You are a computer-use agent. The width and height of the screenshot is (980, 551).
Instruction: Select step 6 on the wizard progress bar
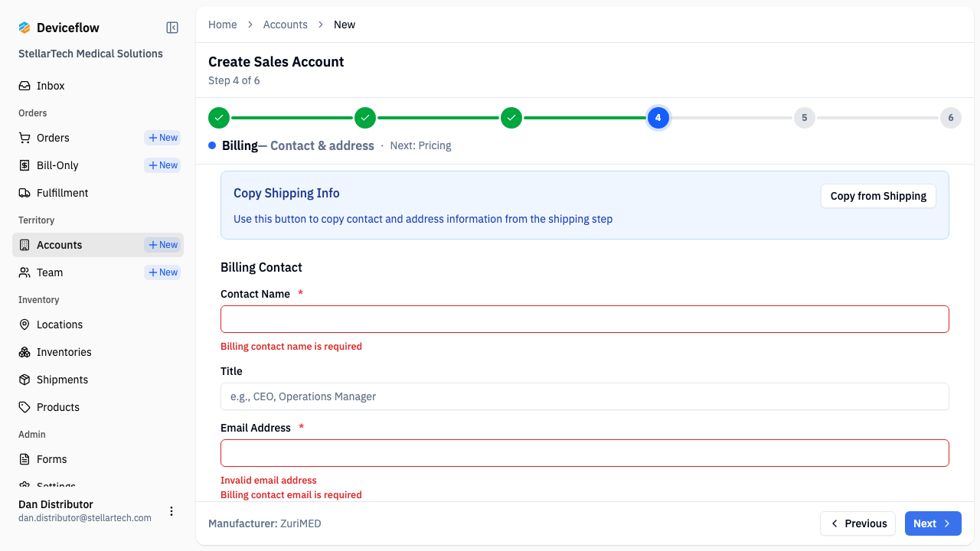950,118
